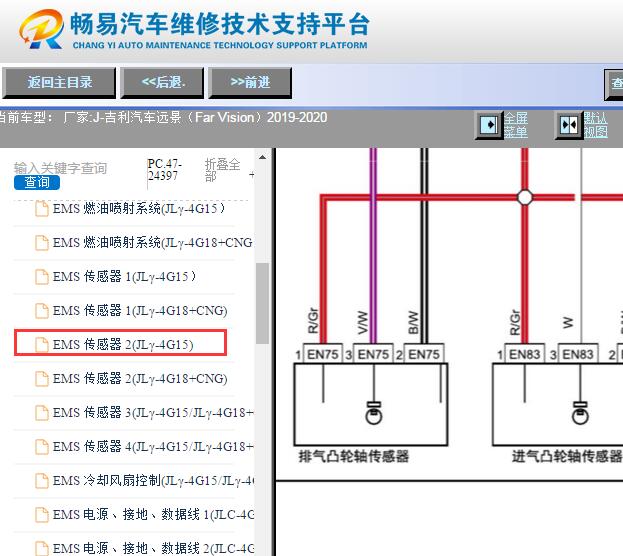Click the sidebar vertical scrollbar thumb
This screenshot has width=623, height=556.
[262, 303]
